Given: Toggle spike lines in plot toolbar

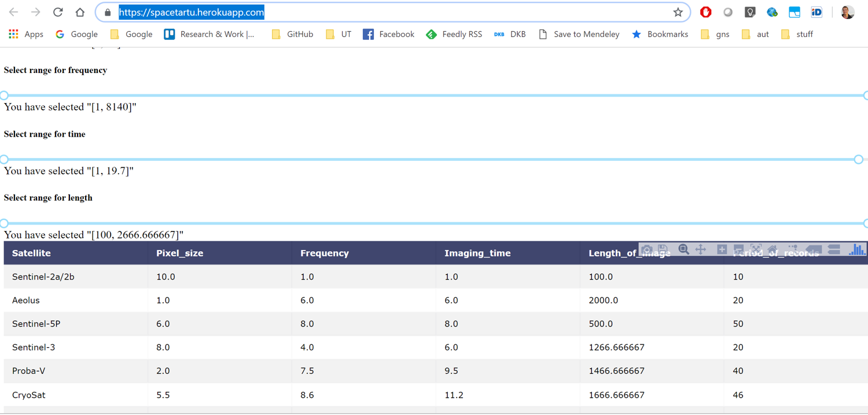Looking at the screenshot, I should [793, 249].
